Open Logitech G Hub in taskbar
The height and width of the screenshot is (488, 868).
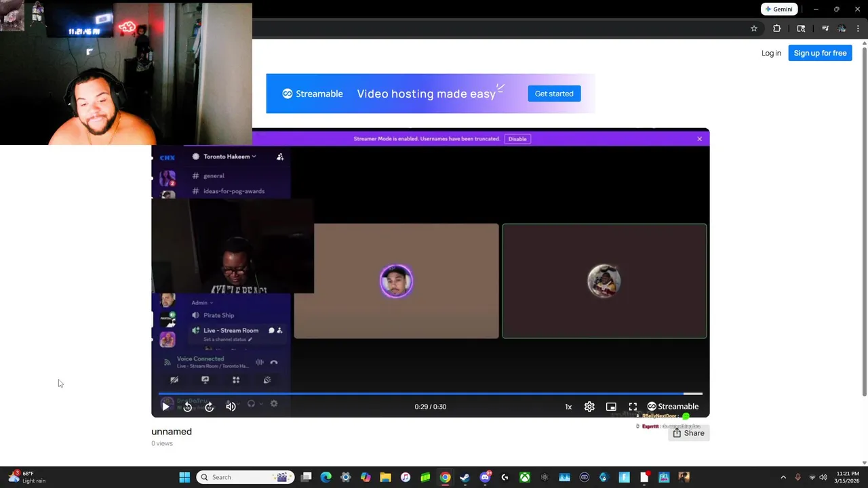click(505, 477)
